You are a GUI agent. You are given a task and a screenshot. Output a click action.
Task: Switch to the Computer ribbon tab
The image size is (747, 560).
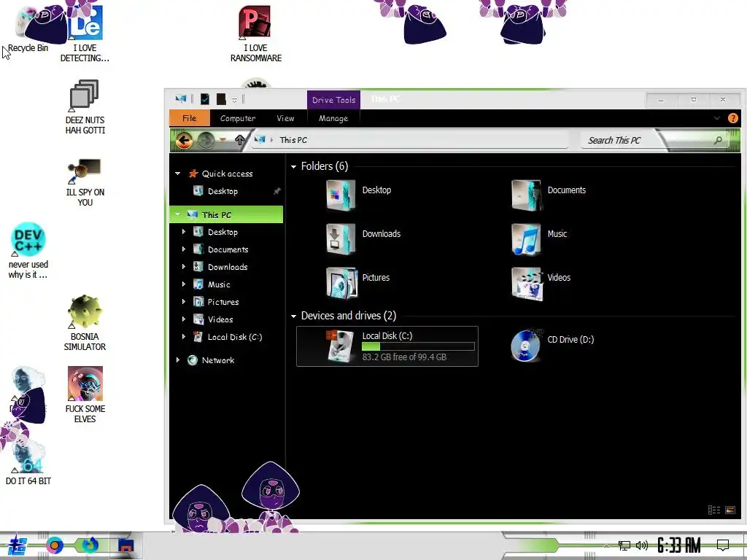(238, 118)
